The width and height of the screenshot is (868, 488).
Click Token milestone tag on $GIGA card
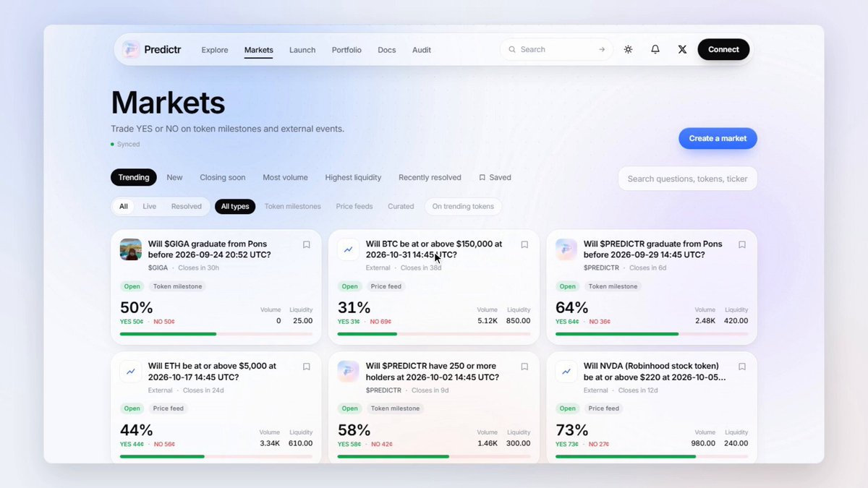[178, 286]
